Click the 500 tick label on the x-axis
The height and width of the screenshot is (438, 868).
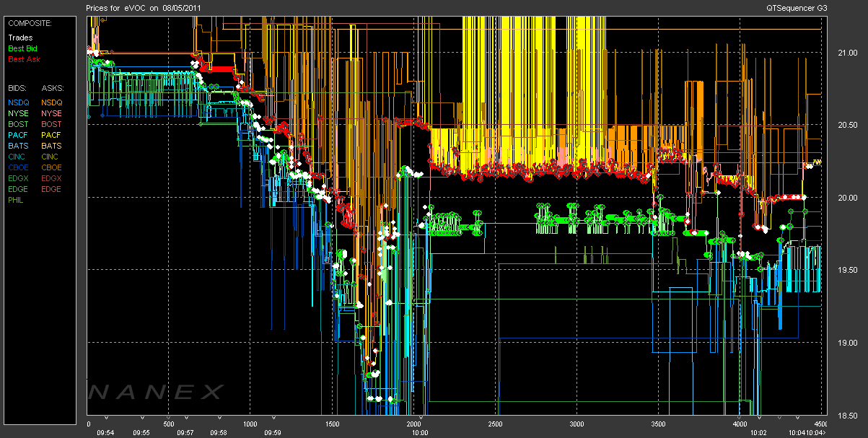169,424
